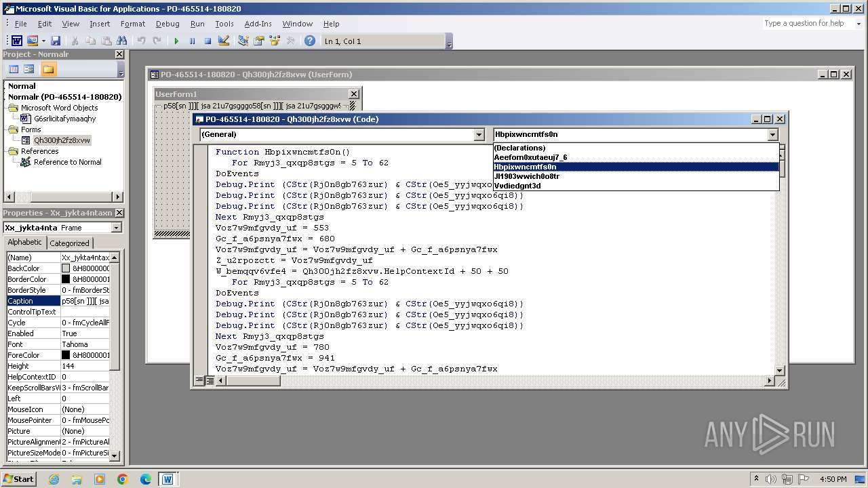Open the Insert object dropdown arrow
The height and width of the screenshot is (488, 868).
tap(43, 41)
